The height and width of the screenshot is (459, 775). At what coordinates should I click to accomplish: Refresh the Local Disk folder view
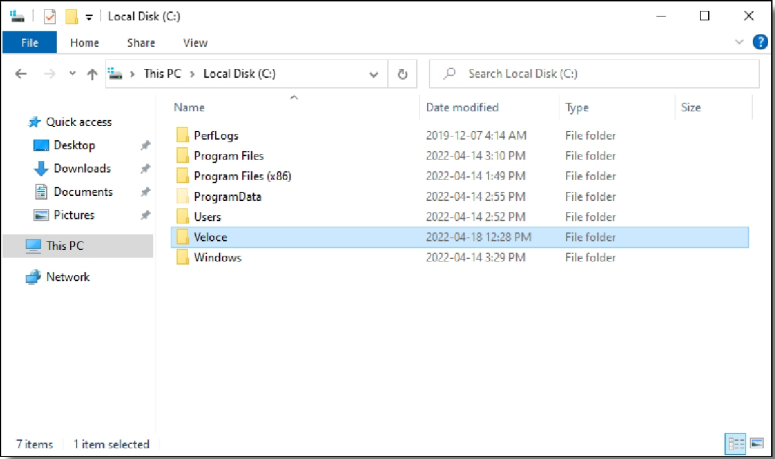403,74
